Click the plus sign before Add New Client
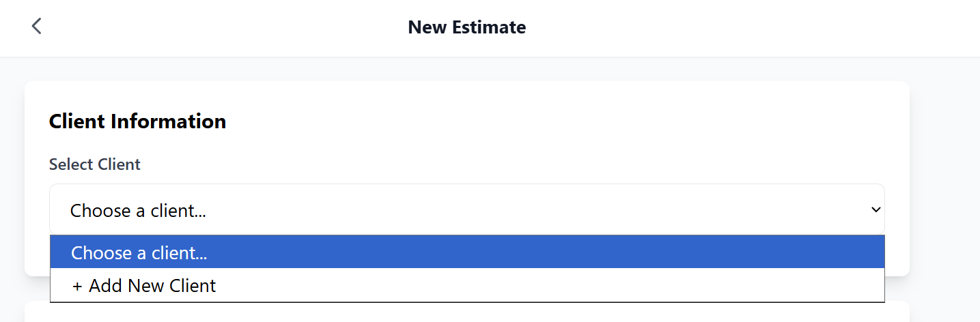Image resolution: width=980 pixels, height=322 pixels. 77,286
